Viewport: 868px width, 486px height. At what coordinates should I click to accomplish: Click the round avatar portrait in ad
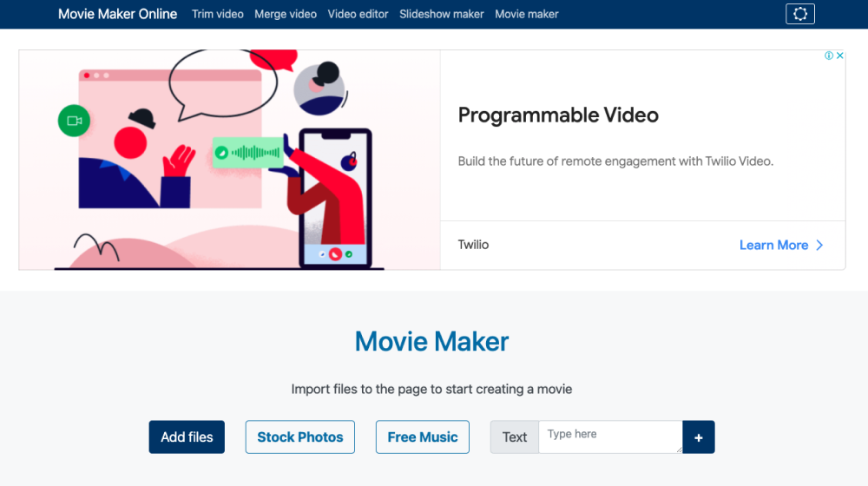coord(319,89)
